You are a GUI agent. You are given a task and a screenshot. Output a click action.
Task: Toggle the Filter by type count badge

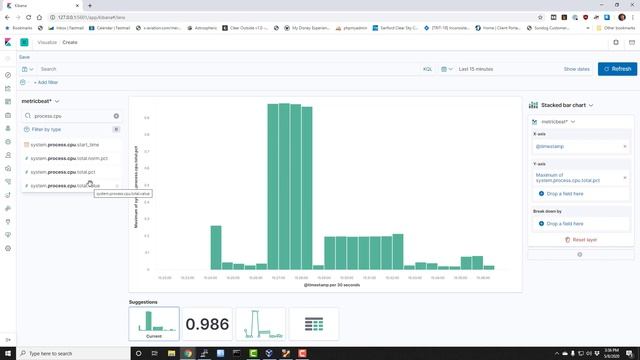click(x=116, y=129)
